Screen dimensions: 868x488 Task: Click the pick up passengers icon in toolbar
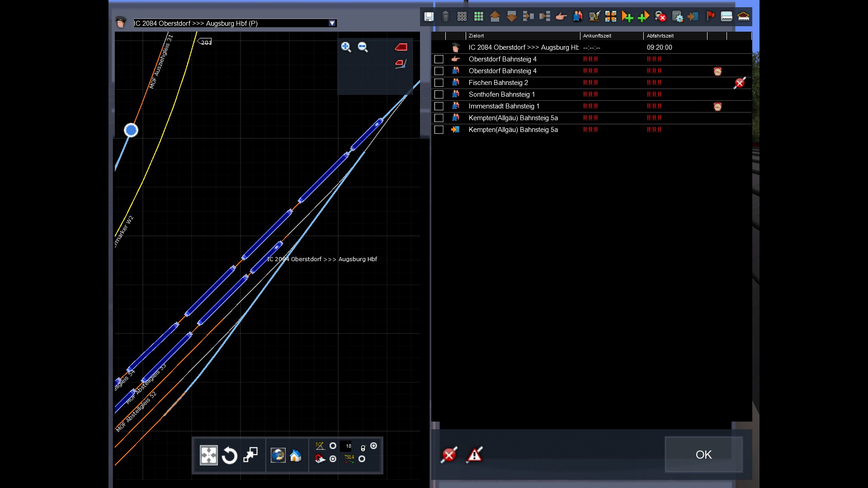[x=577, y=17]
